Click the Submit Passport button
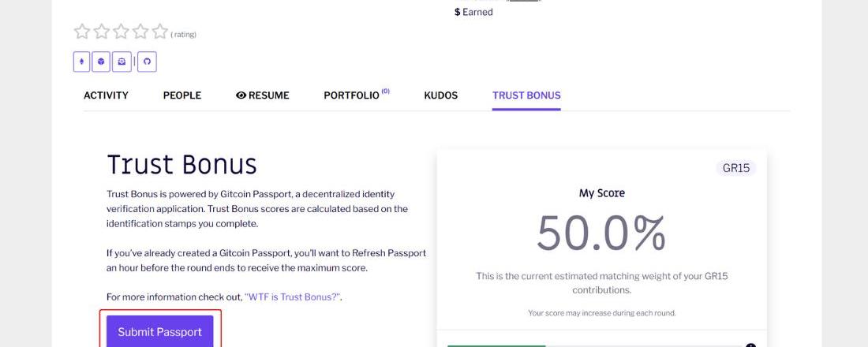 (x=160, y=331)
